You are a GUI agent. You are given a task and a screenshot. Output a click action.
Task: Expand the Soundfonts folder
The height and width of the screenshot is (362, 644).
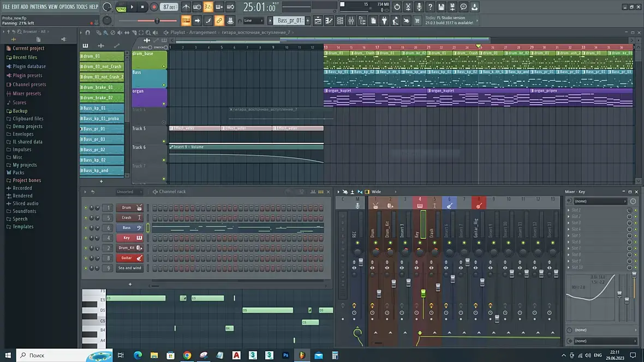[24, 212]
